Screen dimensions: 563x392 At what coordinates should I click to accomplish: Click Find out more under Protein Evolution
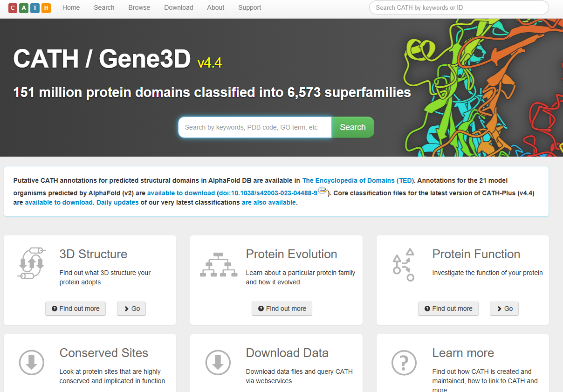tap(282, 309)
